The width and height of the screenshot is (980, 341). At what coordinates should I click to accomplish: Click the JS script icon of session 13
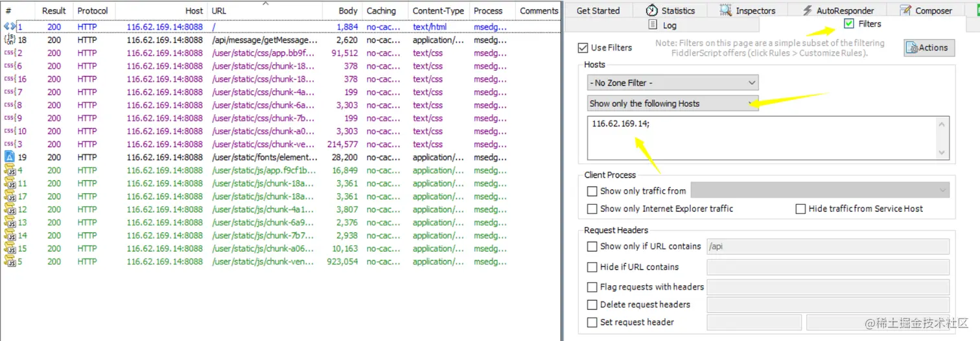[10, 222]
